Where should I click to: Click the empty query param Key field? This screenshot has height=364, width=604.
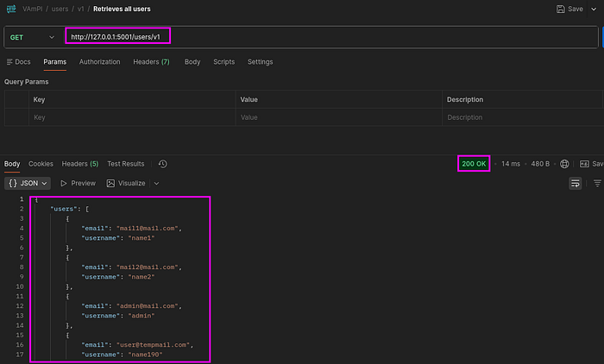point(132,117)
